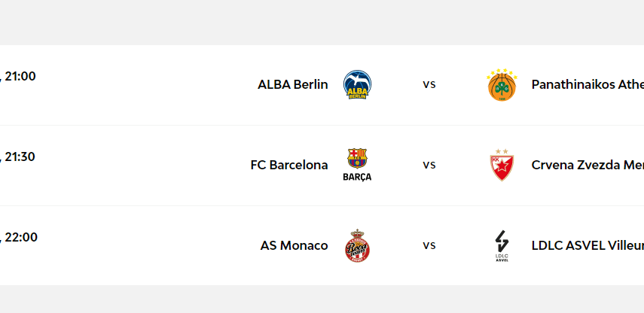The height and width of the screenshot is (313, 644).
Task: Click 'vs' between AS Monaco and ASVEL
Action: coord(429,246)
